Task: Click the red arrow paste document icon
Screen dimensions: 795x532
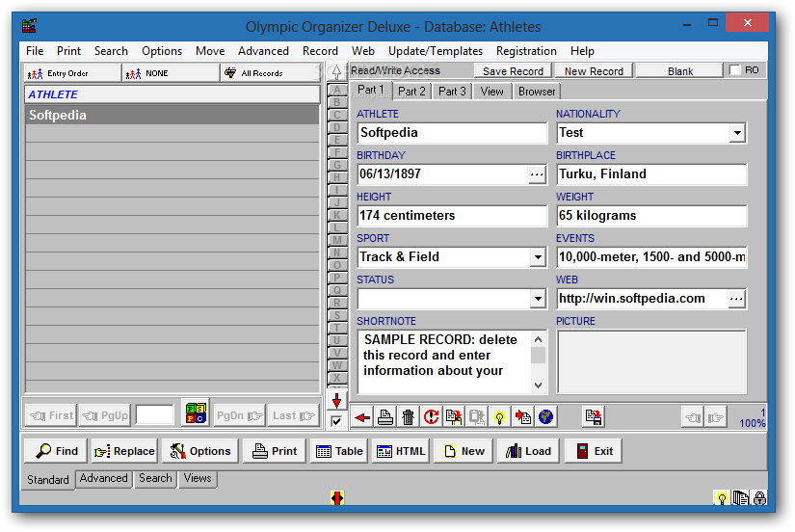Action: coord(522,417)
